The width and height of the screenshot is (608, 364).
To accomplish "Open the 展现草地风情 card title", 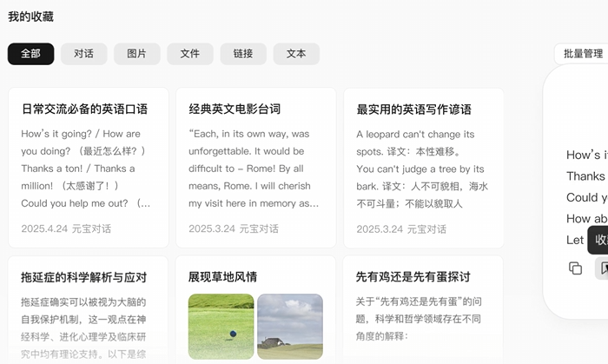I will click(x=223, y=277).
